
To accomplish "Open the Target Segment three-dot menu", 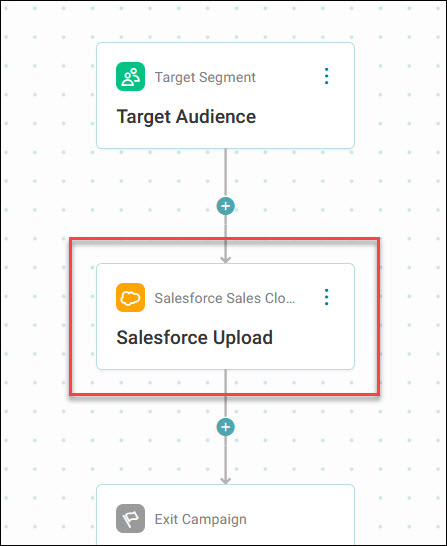I will (326, 76).
